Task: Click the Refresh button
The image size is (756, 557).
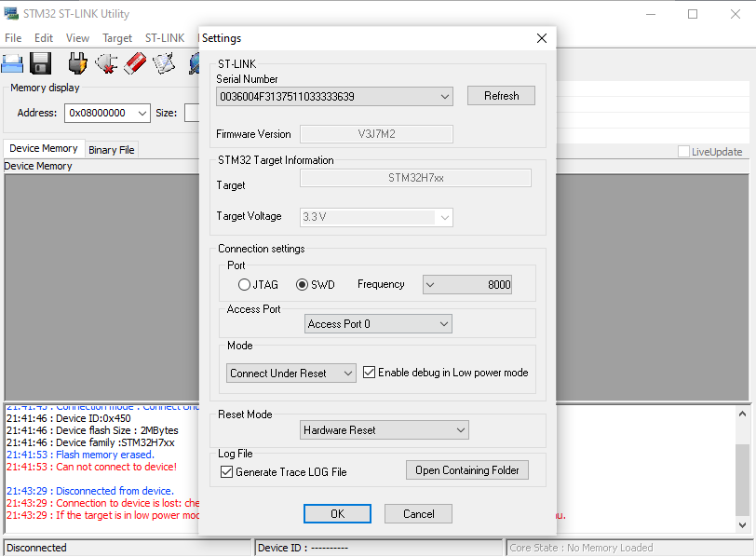Action: 501,96
